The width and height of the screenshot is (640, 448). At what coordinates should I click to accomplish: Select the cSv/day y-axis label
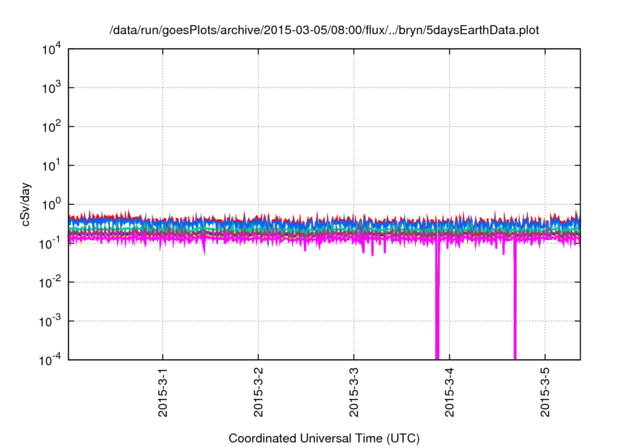(25, 205)
